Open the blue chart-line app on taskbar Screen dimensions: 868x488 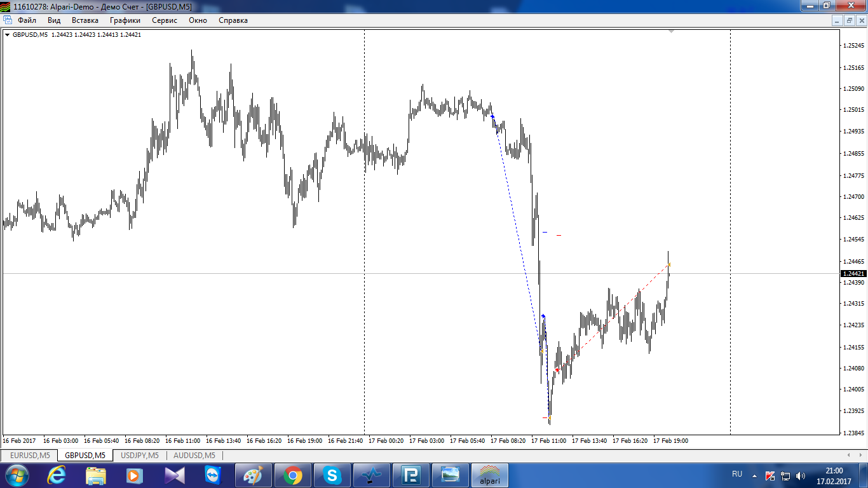[x=372, y=475]
